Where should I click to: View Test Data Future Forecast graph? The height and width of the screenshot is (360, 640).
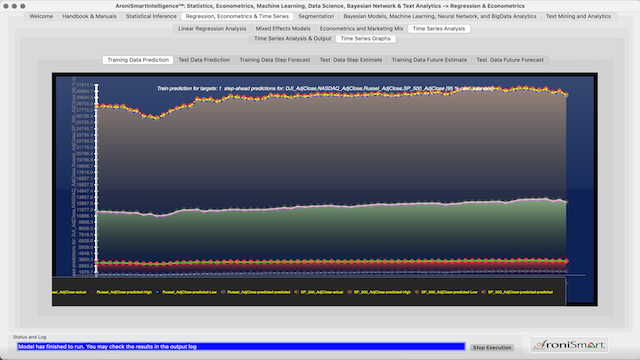(x=510, y=60)
